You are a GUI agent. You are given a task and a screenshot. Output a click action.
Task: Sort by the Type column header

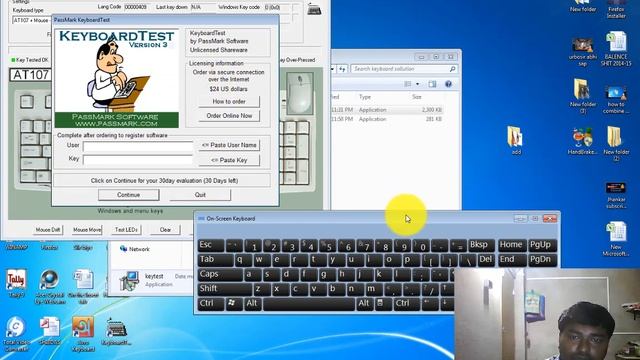click(x=365, y=97)
